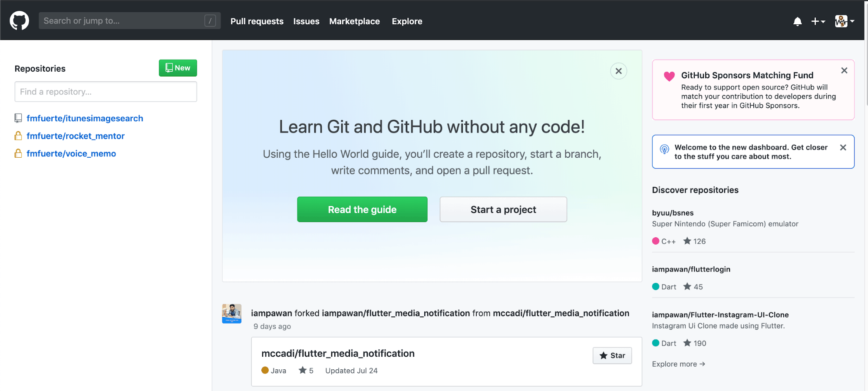
Task: Click the 'Discover repositories' heading
Action: 695,190
